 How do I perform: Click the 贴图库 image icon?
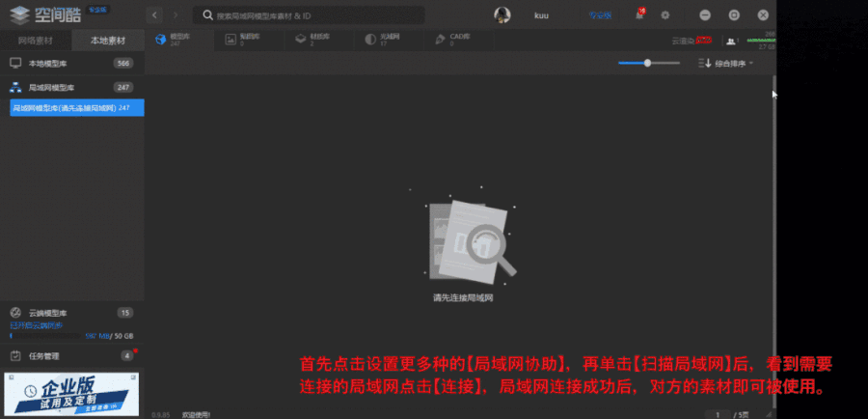[x=231, y=40]
